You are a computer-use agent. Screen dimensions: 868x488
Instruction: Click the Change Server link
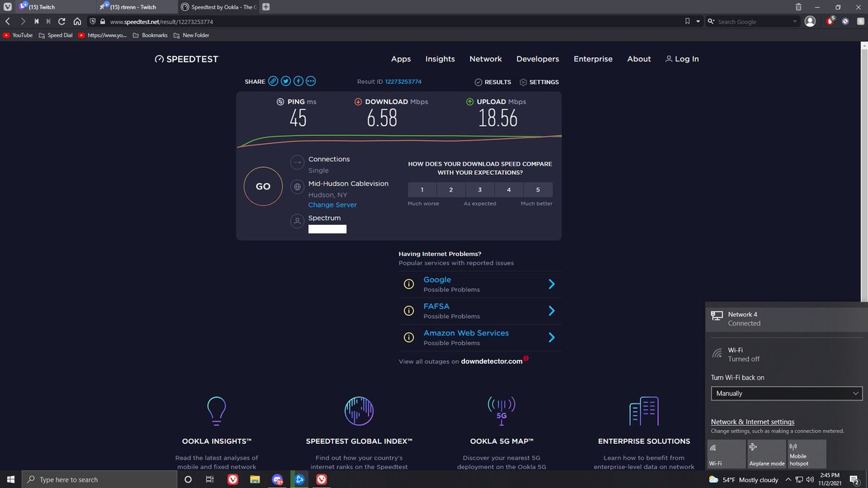[333, 205]
